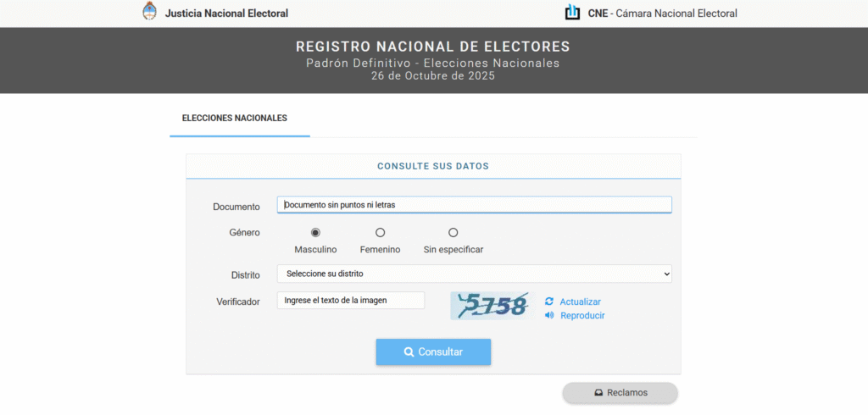
Task: Click the captcha verification image
Action: point(492,305)
